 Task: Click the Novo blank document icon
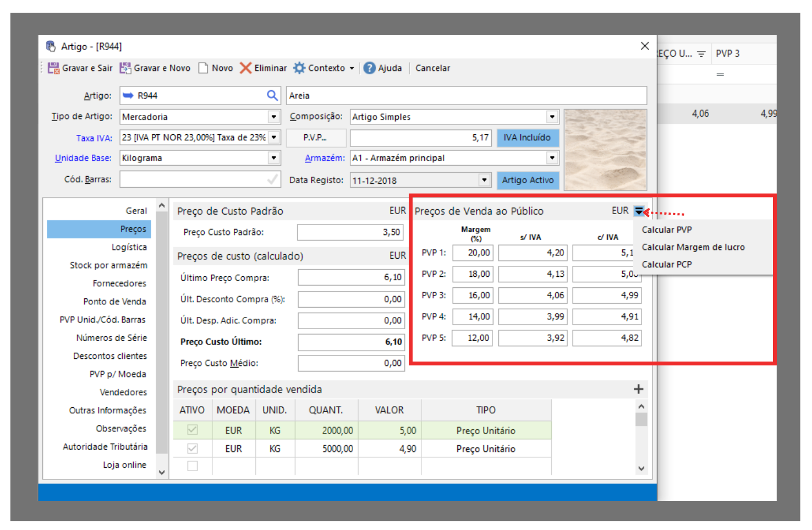pyautogui.click(x=204, y=68)
